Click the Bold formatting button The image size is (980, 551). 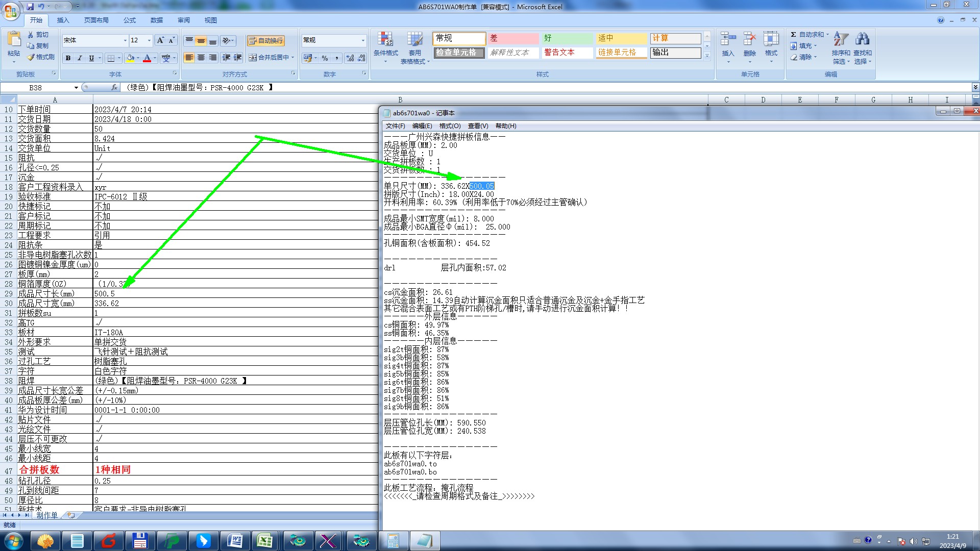click(68, 58)
